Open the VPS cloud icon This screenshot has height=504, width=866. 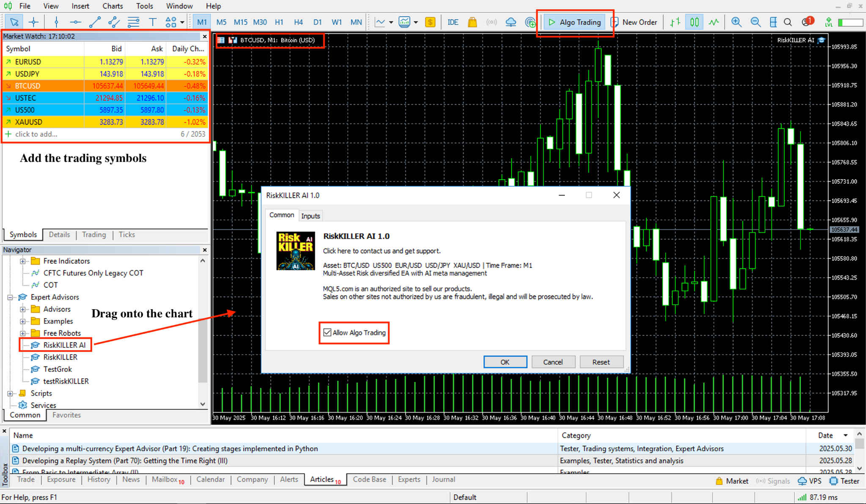pos(511,22)
